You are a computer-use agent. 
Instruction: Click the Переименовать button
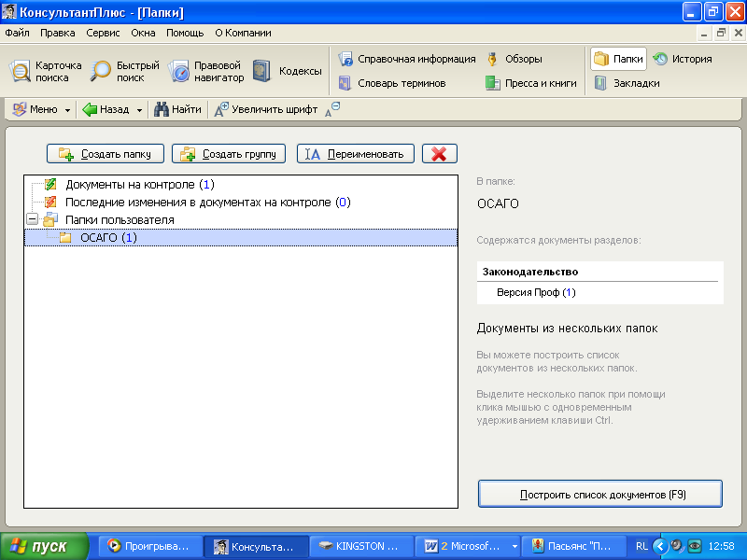356,154
